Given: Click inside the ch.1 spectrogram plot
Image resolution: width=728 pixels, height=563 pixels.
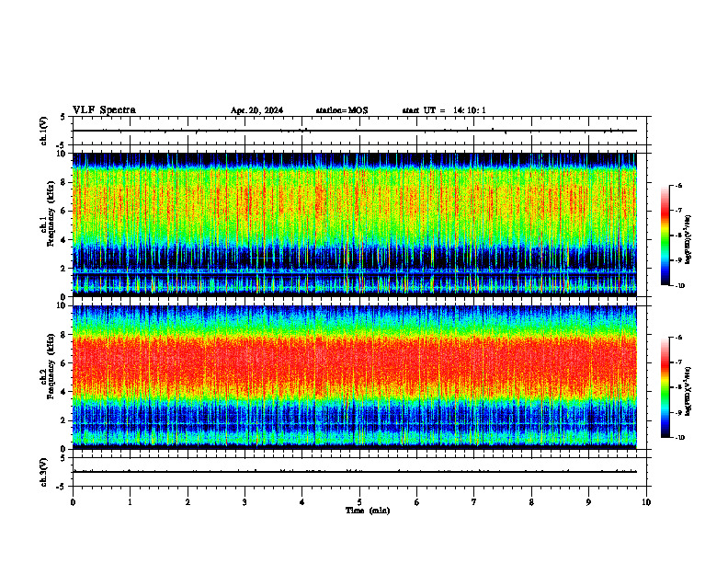Looking at the screenshot, I should (x=354, y=224).
